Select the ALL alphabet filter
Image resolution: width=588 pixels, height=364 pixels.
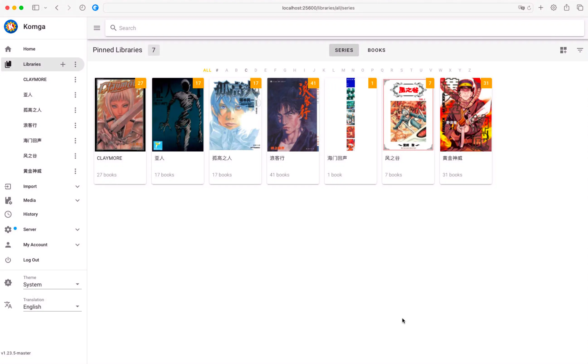pyautogui.click(x=207, y=70)
